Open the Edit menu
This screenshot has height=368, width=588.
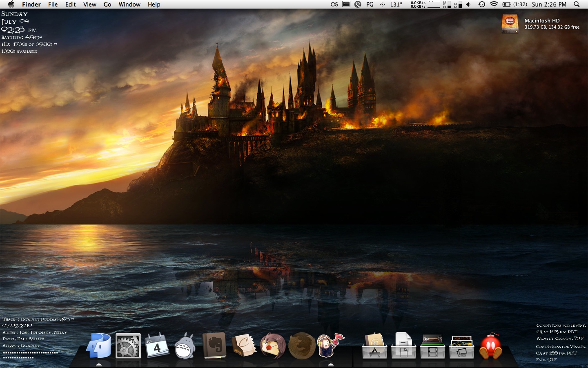[x=71, y=4]
